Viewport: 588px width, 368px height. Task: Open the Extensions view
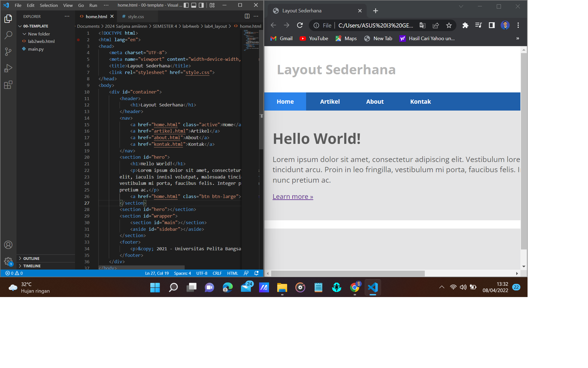tap(8, 85)
